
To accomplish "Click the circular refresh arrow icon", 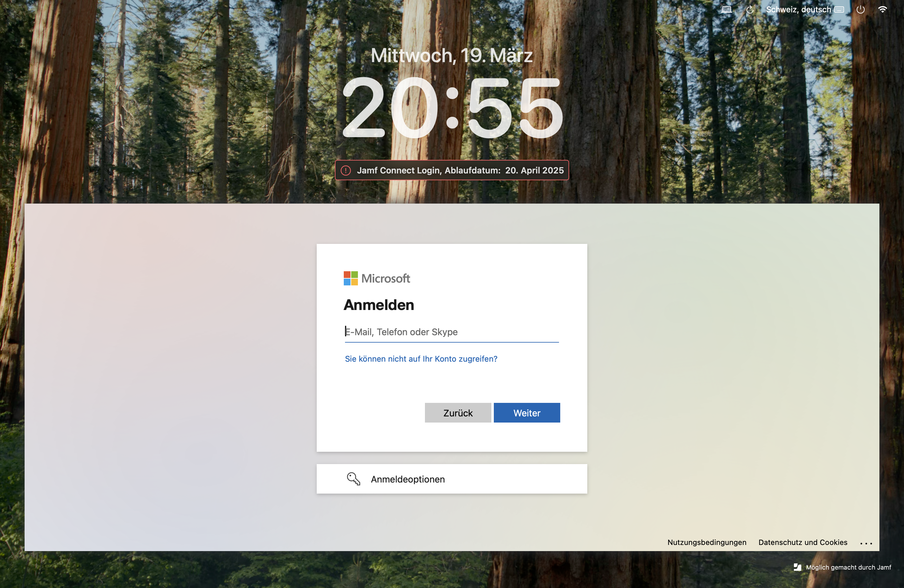I will point(749,10).
